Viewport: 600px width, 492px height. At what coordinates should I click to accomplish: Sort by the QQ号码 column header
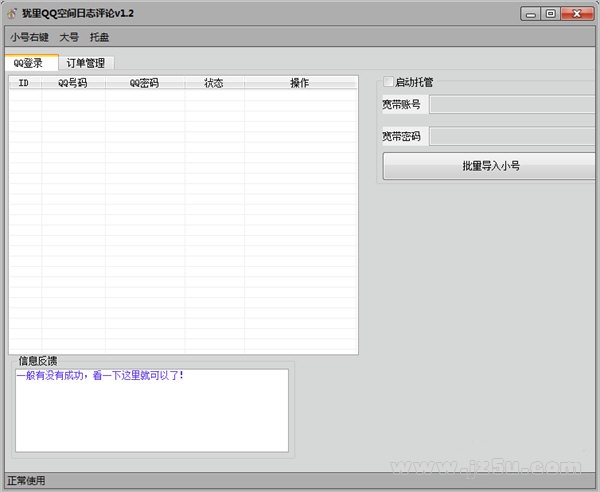tap(73, 83)
